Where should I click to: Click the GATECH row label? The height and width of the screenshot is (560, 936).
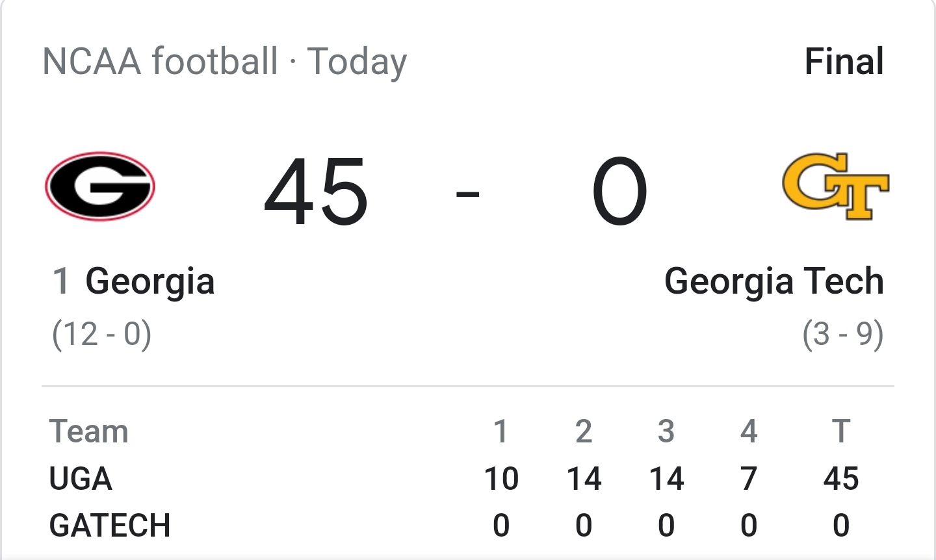[110, 526]
